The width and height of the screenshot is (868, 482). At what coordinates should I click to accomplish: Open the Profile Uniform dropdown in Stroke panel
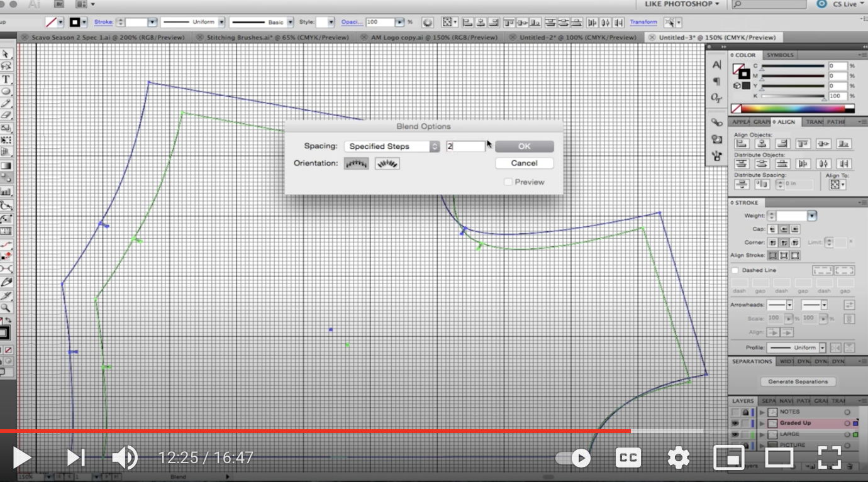click(x=798, y=348)
